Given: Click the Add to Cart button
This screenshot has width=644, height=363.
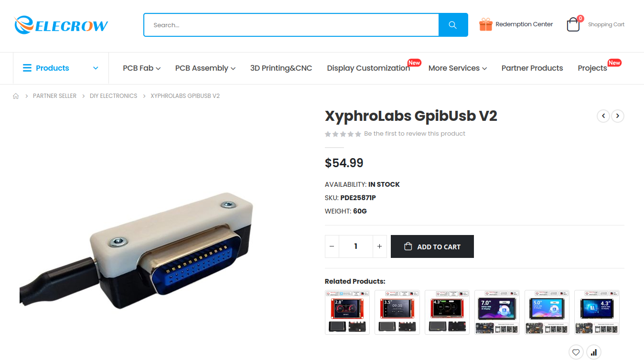Looking at the screenshot, I should click(x=432, y=246).
